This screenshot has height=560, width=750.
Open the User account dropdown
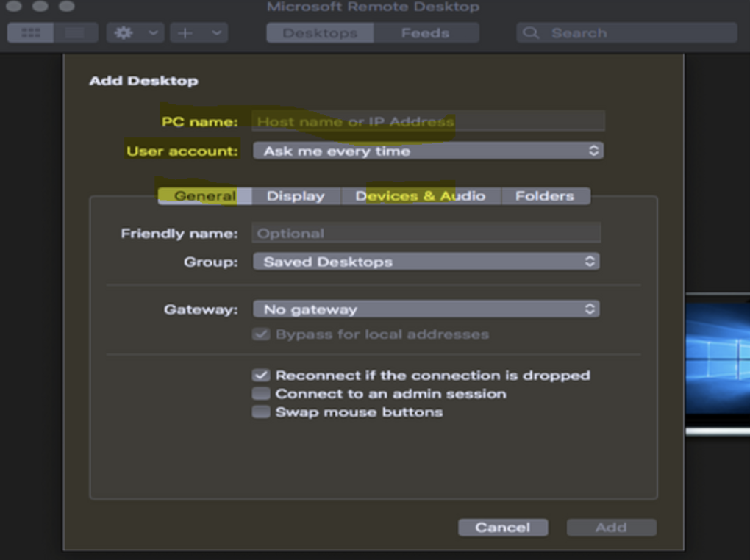click(428, 151)
